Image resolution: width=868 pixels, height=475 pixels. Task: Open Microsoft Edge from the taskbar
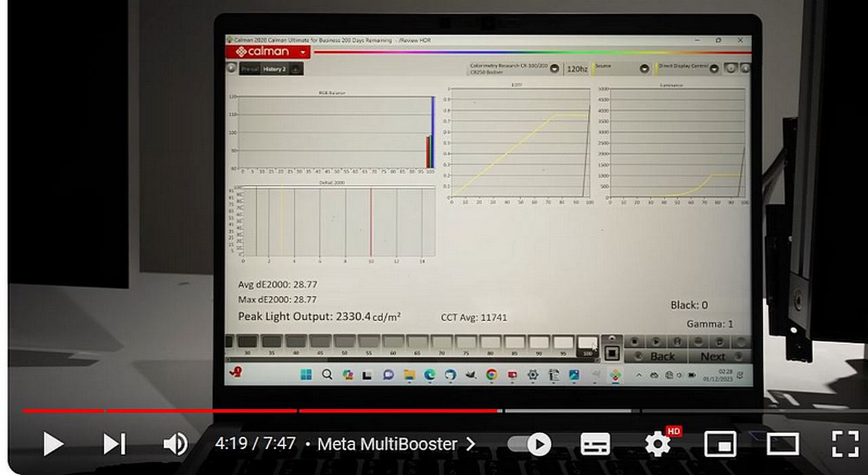point(430,375)
